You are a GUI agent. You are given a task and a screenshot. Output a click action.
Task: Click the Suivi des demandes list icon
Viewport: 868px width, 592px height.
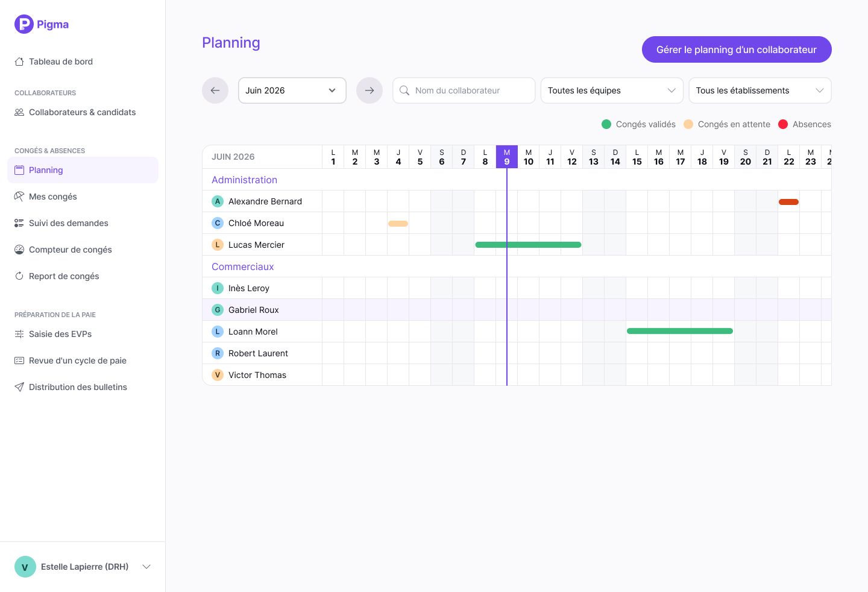pos(19,223)
